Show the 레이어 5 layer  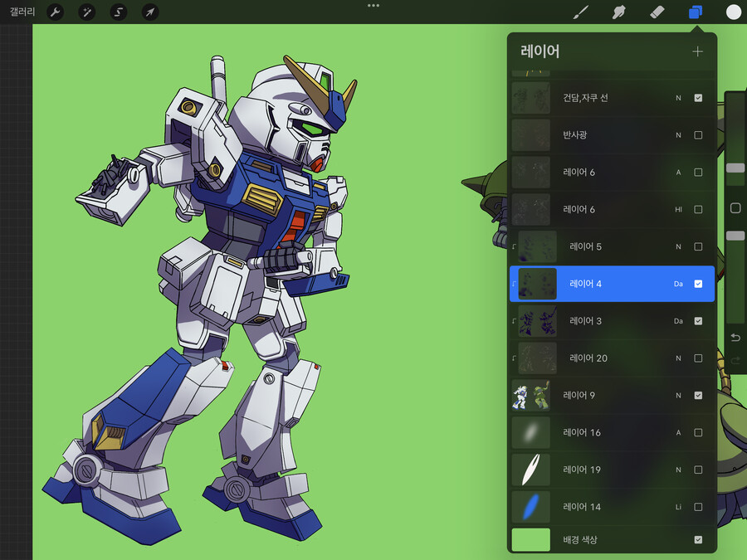coord(698,246)
